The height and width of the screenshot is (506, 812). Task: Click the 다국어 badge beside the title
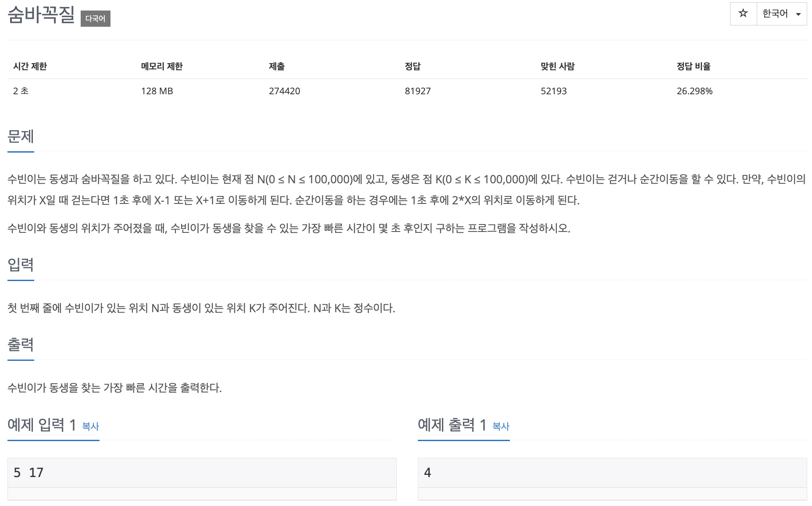pos(96,18)
